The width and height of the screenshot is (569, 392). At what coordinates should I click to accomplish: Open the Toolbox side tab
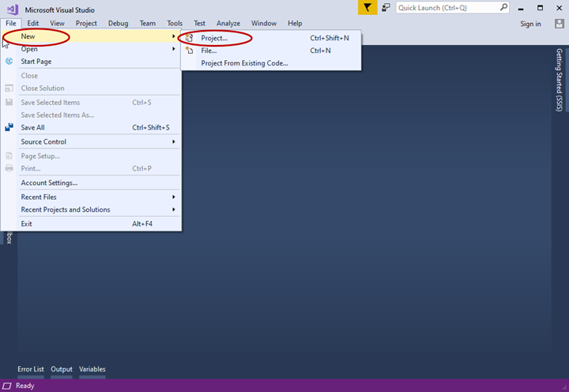click(x=9, y=238)
